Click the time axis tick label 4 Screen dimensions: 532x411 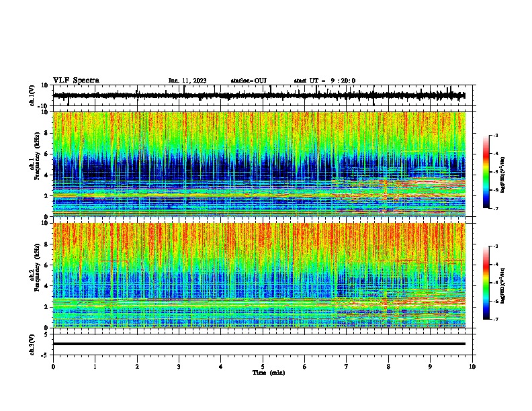(x=221, y=367)
